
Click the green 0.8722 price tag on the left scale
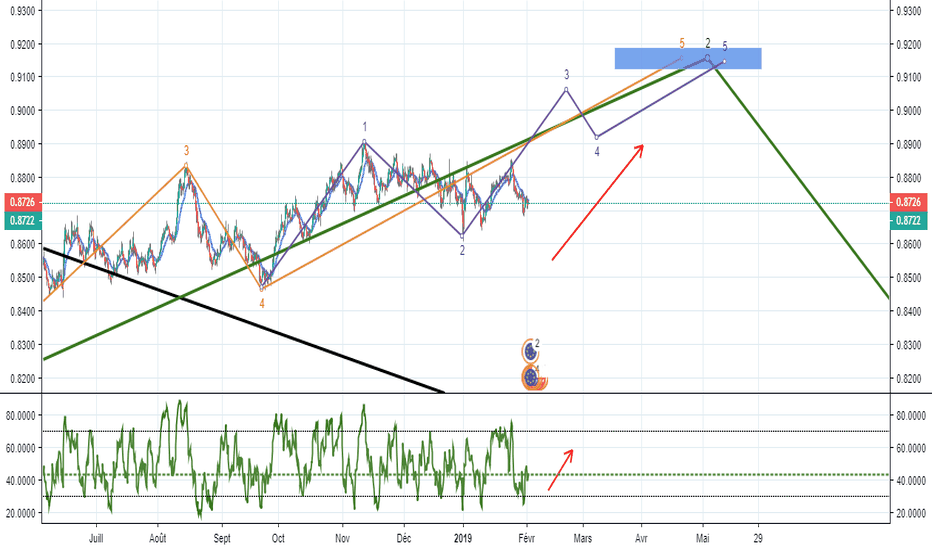point(23,221)
